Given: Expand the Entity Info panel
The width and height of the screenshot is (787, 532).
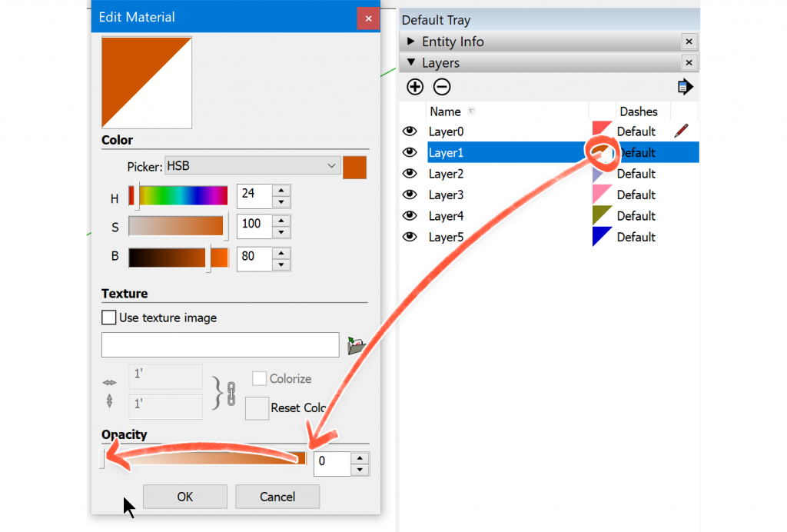Looking at the screenshot, I should pyautogui.click(x=411, y=42).
